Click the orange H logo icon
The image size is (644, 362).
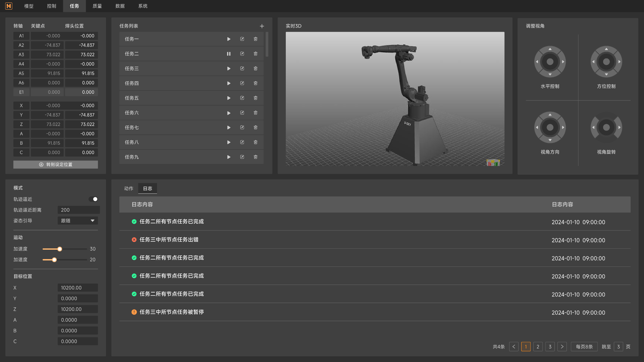pos(9,6)
